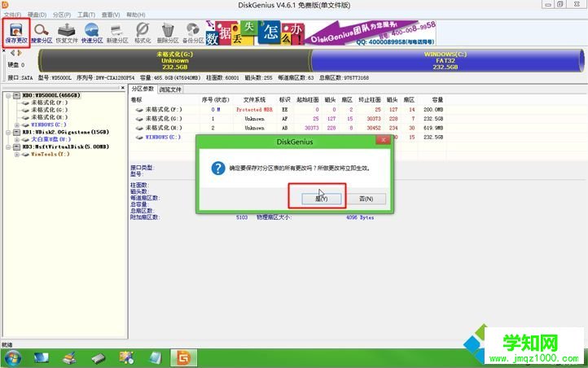Select the 未格式化(G:) row in the partition table

[x=287, y=119]
